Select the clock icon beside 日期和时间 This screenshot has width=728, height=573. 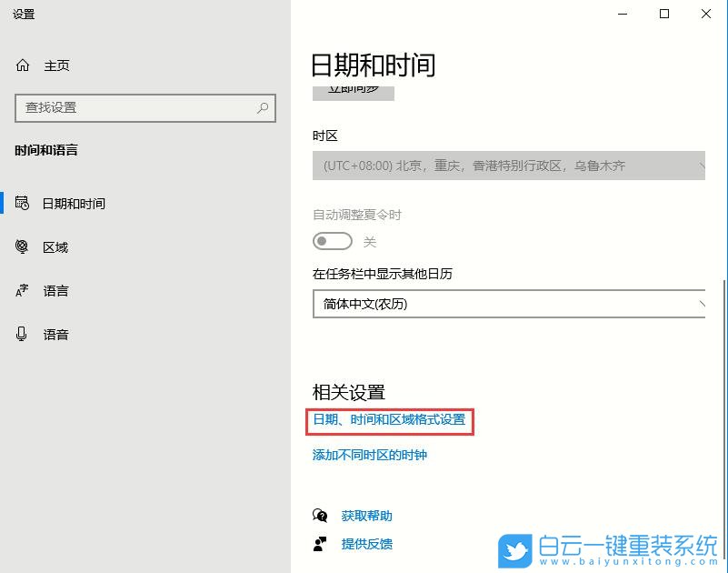point(22,203)
